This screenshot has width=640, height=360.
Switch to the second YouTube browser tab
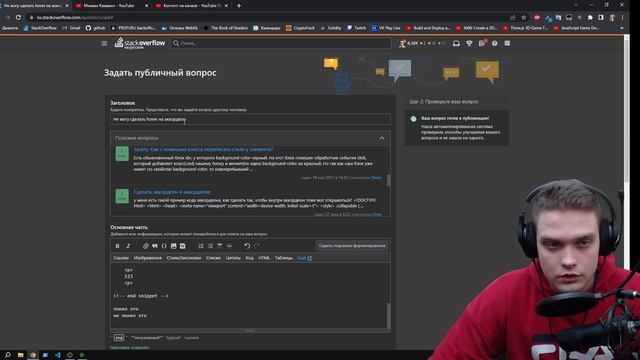click(111, 6)
